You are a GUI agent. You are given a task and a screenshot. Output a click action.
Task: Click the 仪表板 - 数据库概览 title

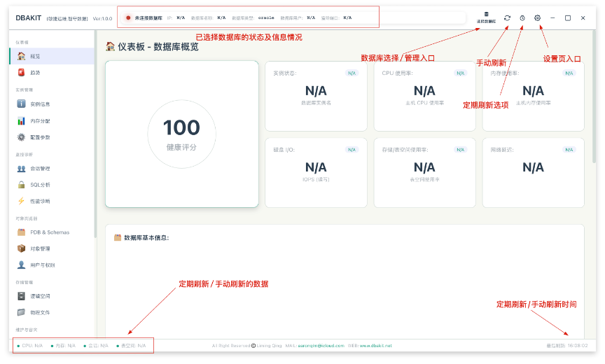[153, 47]
